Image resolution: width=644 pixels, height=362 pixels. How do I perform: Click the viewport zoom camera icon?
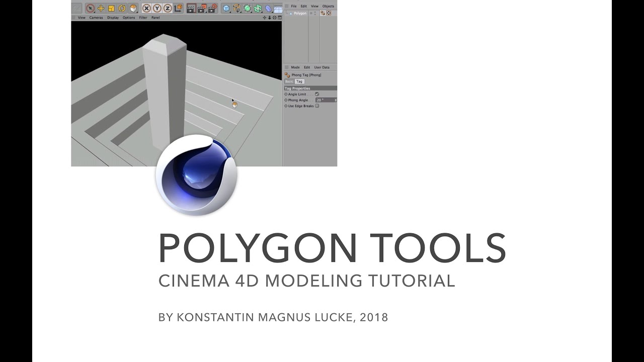(x=269, y=18)
